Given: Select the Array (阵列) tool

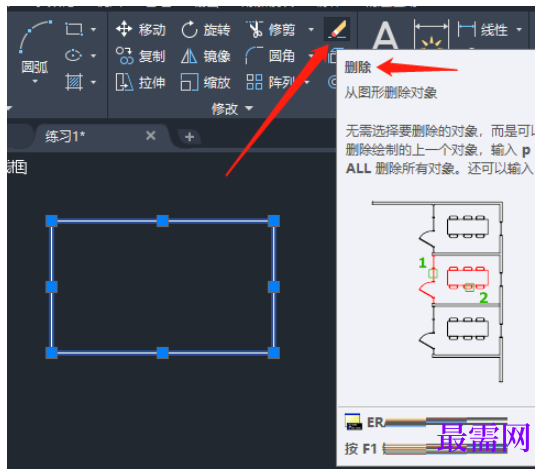Looking at the screenshot, I should (x=270, y=83).
